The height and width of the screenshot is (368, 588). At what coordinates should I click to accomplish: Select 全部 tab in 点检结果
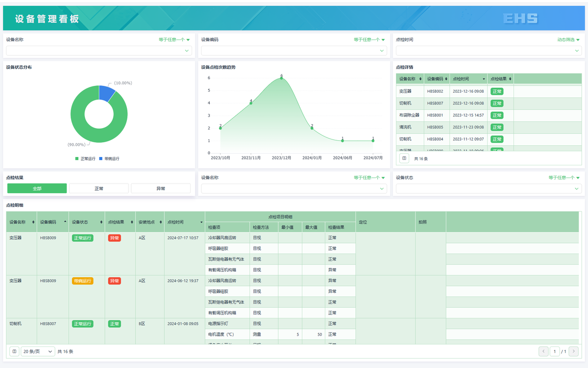point(37,188)
